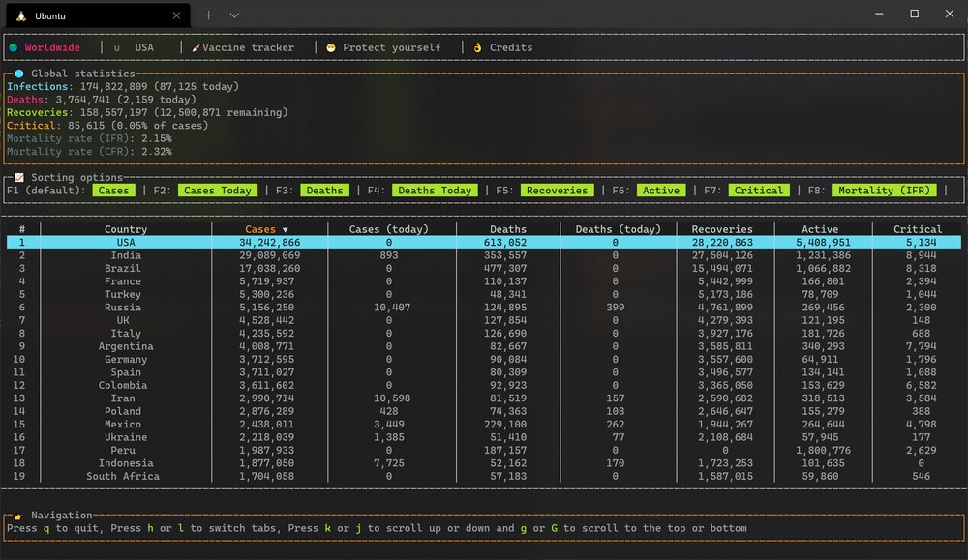Open the Vaccine tracker tab

pyautogui.click(x=248, y=47)
